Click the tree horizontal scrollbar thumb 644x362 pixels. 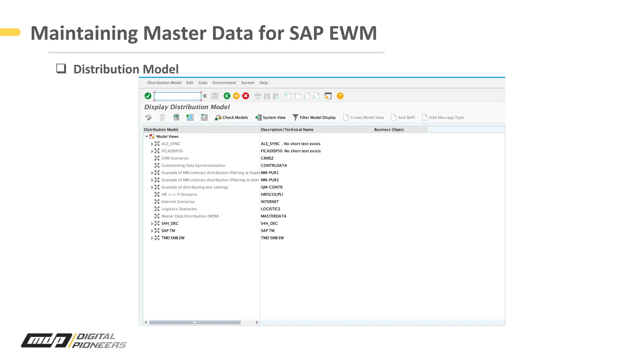pyautogui.click(x=195, y=322)
